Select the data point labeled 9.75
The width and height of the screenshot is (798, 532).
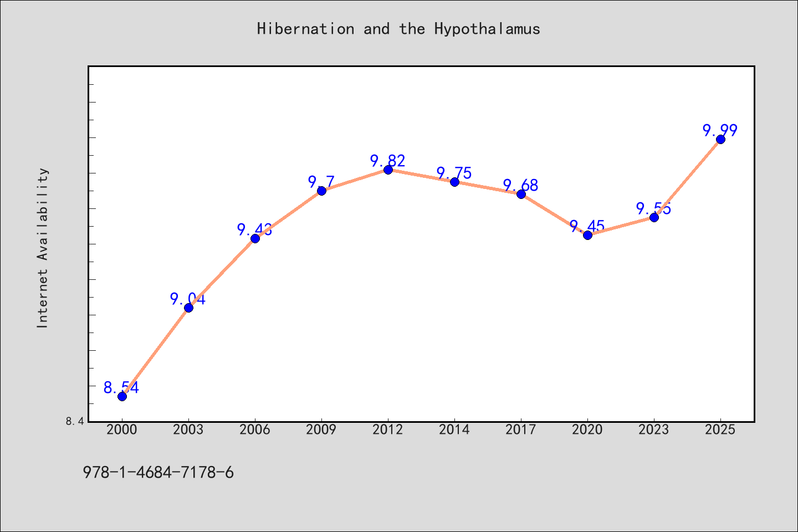click(x=454, y=182)
